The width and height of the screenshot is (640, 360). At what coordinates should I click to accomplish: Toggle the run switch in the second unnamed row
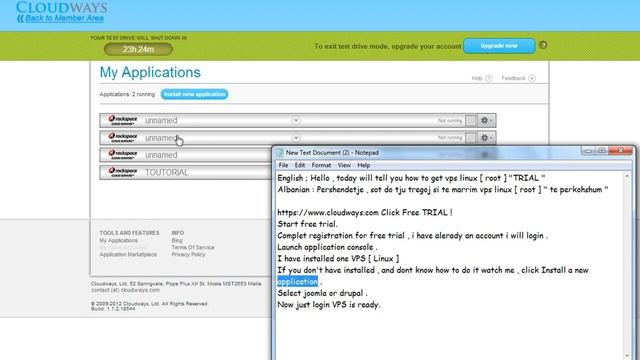click(x=471, y=138)
